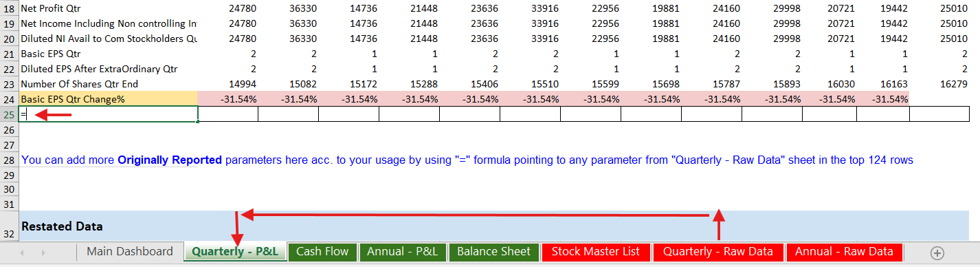Select Net Profit Qtr value 23636

coord(470,10)
